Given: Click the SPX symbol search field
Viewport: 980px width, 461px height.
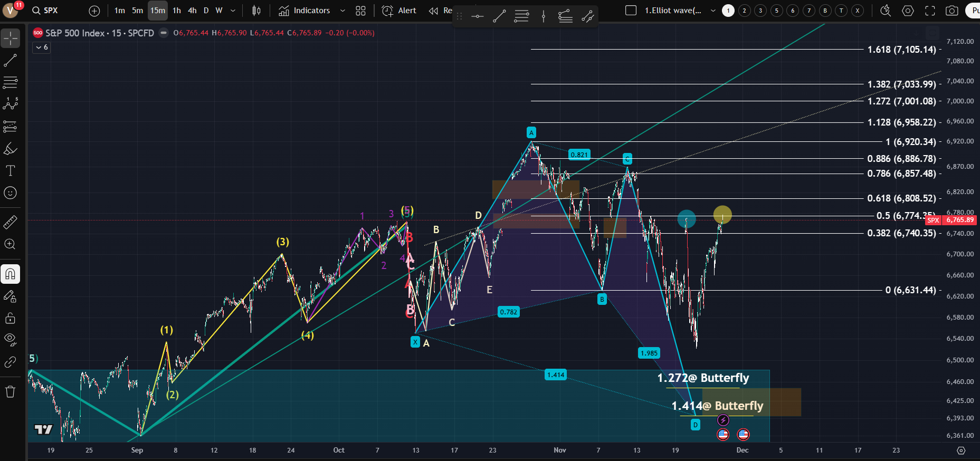Looking at the screenshot, I should point(51,11).
